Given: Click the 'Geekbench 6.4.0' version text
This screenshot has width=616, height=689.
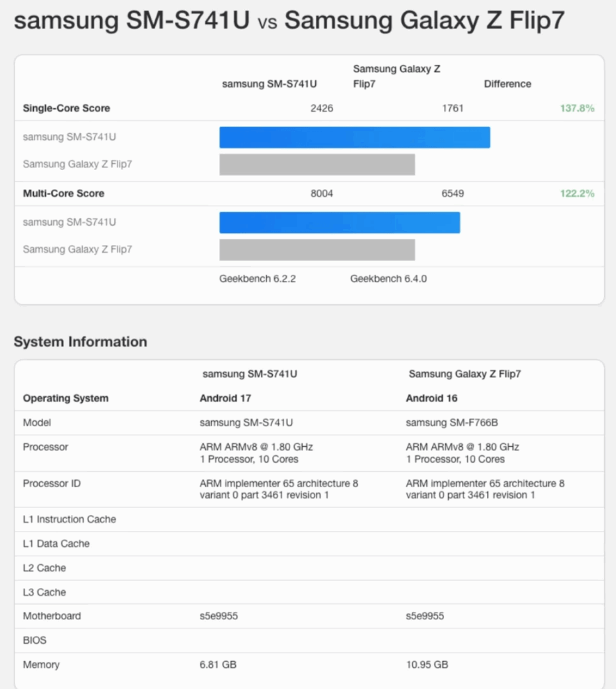Looking at the screenshot, I should point(388,279).
